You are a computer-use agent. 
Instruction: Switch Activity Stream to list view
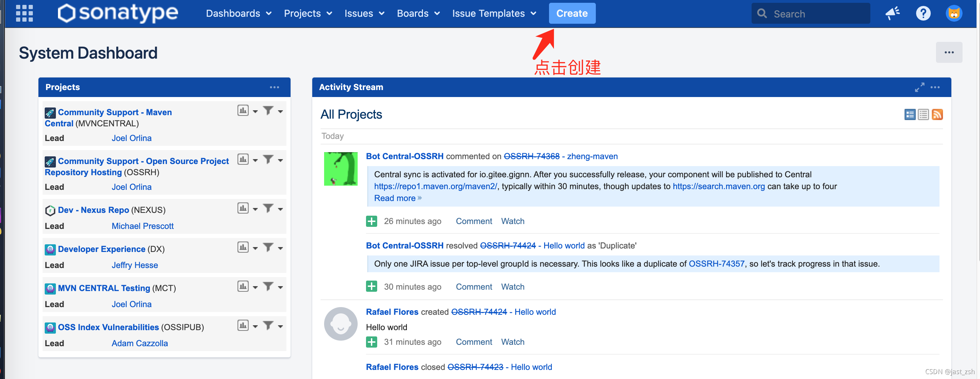(x=923, y=114)
